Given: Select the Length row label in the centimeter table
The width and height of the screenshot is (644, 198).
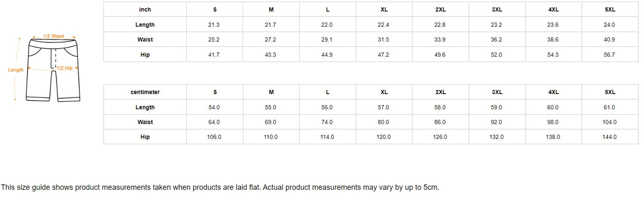Looking at the screenshot, I should pyautogui.click(x=145, y=107).
